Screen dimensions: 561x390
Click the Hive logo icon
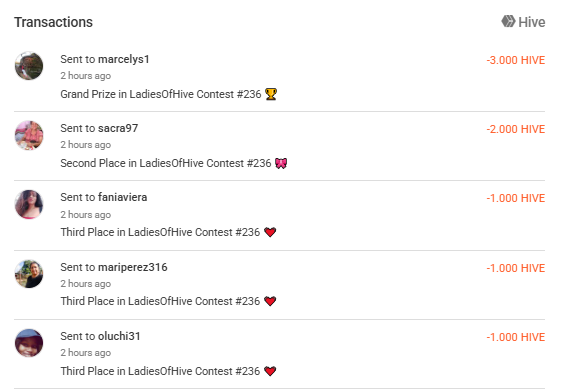508,21
